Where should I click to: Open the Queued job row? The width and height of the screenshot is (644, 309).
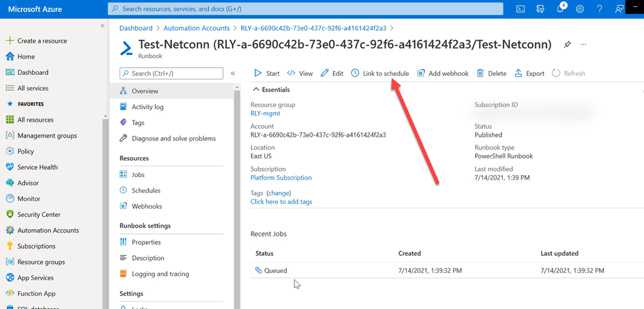[x=447, y=270]
